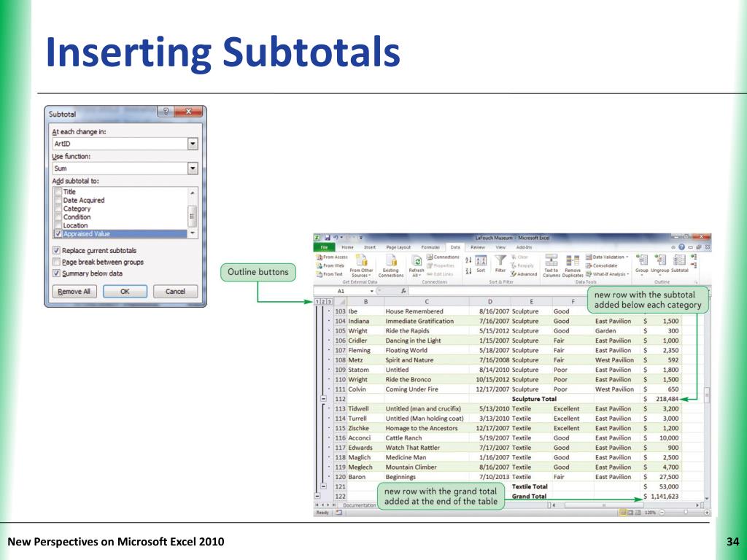The height and width of the screenshot is (560, 747).
Task: Uncheck the Appraised Value checkbox
Action: click(x=58, y=234)
